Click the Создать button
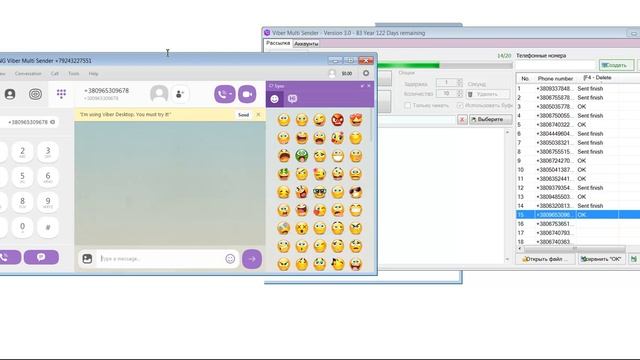The height and width of the screenshot is (360, 640). tap(616, 65)
